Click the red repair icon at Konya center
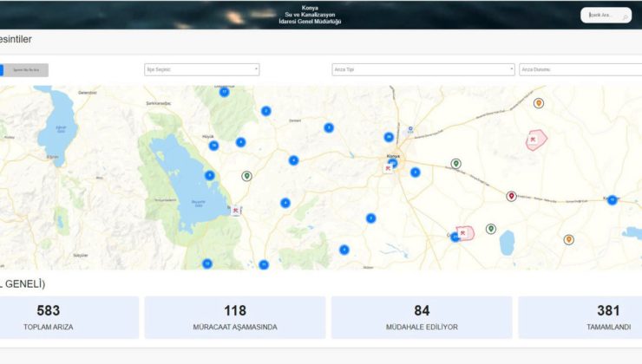This screenshot has width=642, height=364. pos(388,168)
